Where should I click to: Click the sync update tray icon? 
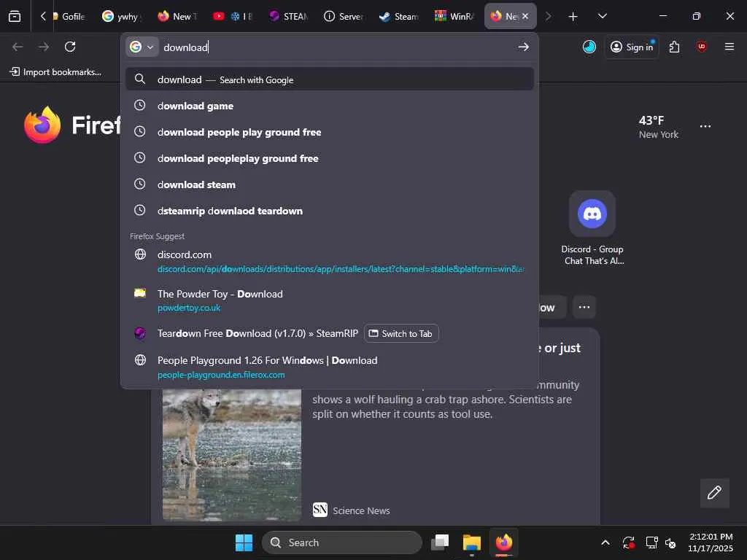point(628,542)
